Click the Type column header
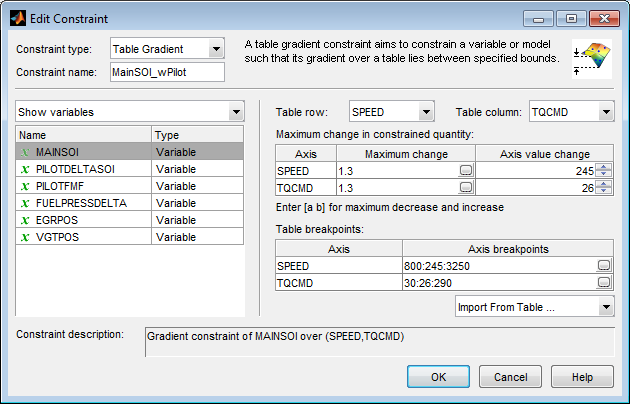This screenshot has width=630, height=404. (x=198, y=135)
